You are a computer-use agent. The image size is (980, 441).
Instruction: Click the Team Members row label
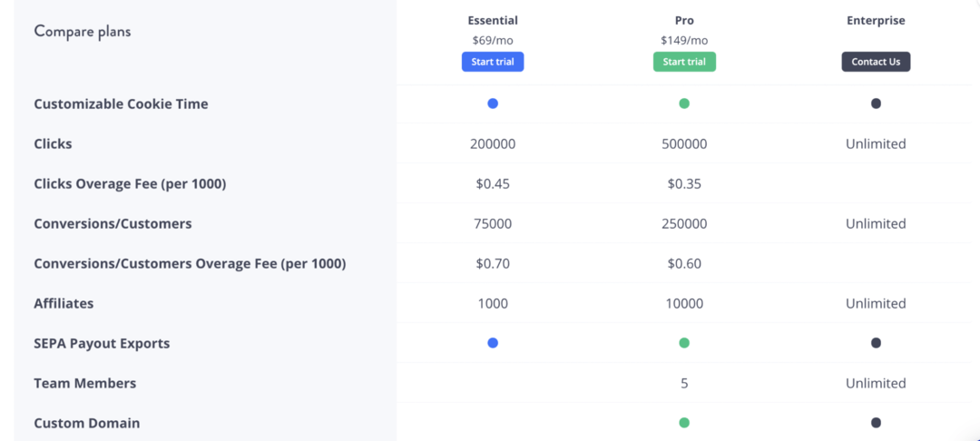[85, 383]
